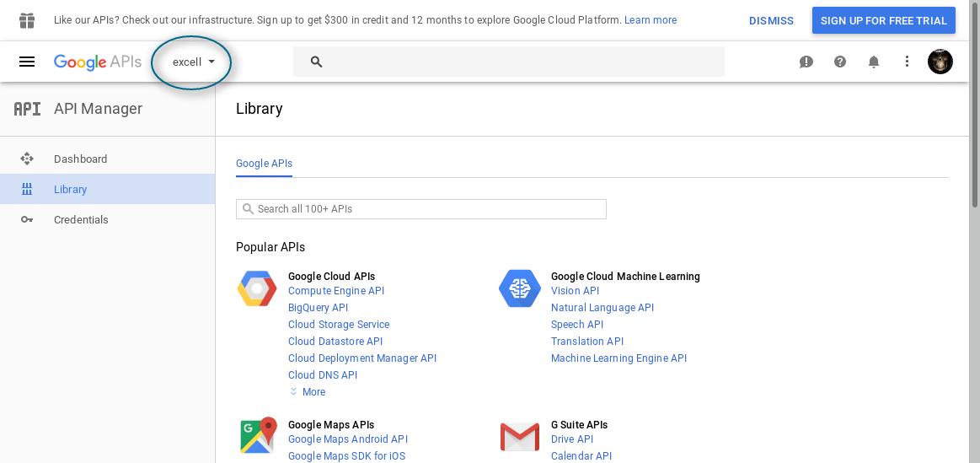Open Google Maps Android API link
The image size is (980, 463).
point(348,440)
